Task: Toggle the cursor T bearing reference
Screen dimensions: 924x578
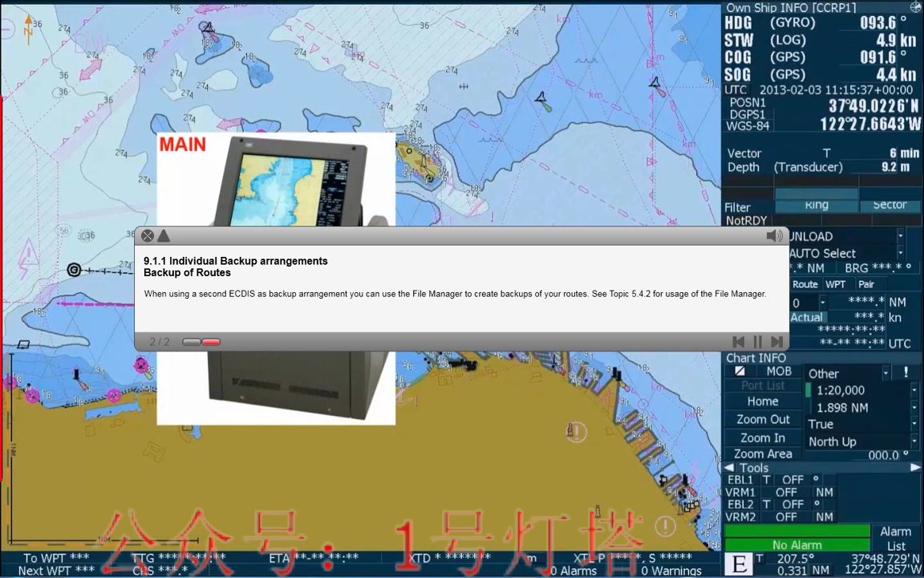Action: coord(760,559)
